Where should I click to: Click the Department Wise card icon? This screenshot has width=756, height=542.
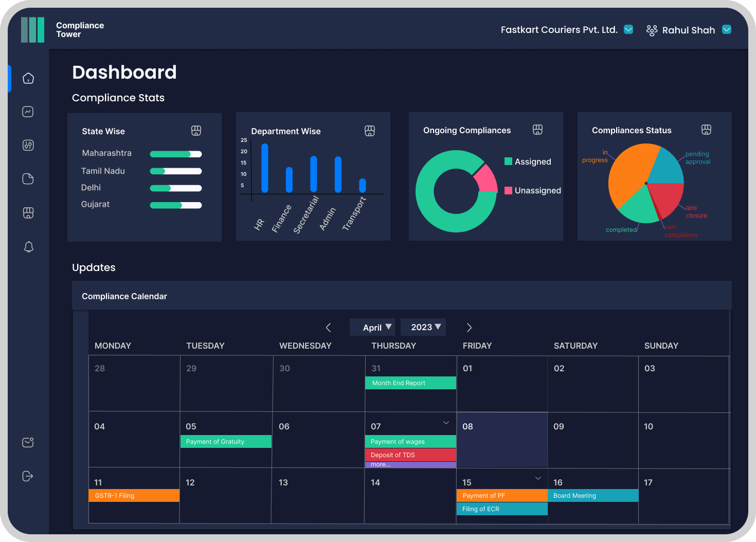pyautogui.click(x=370, y=131)
